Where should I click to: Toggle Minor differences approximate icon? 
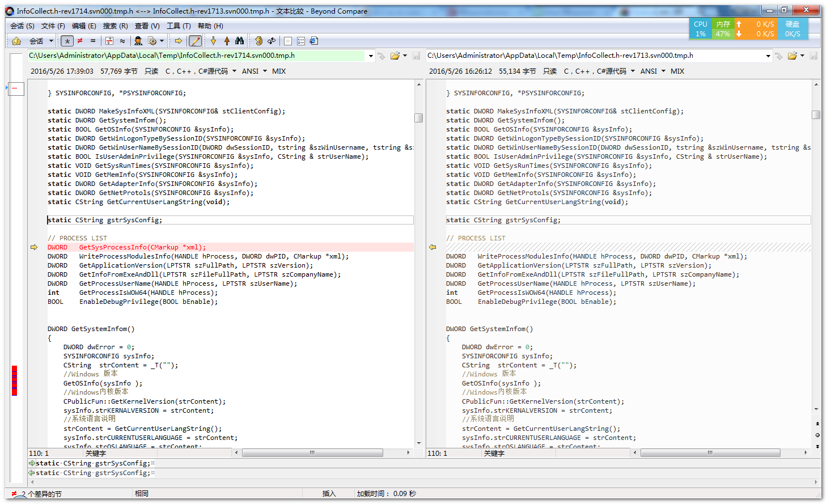122,41
